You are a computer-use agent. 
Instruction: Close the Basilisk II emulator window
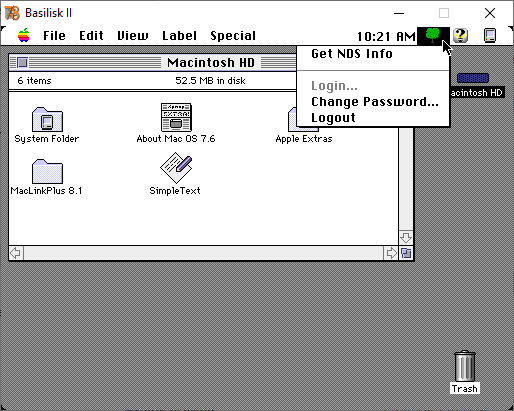pyautogui.click(x=490, y=13)
